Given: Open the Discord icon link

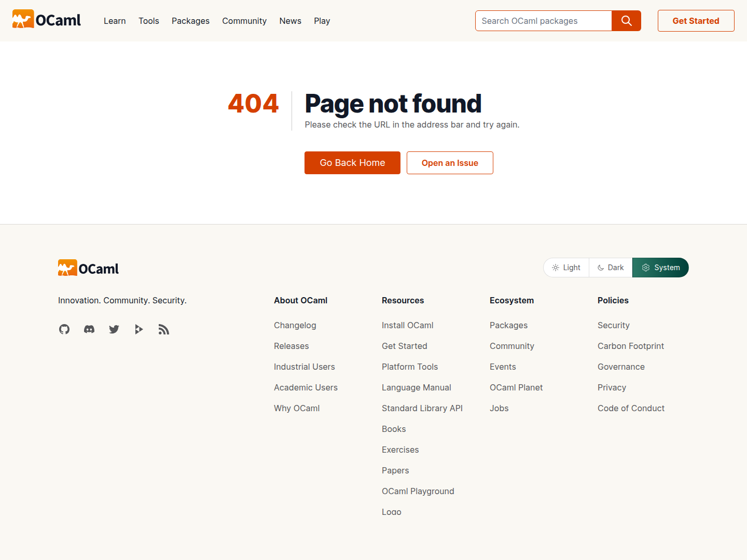Looking at the screenshot, I should [x=89, y=329].
